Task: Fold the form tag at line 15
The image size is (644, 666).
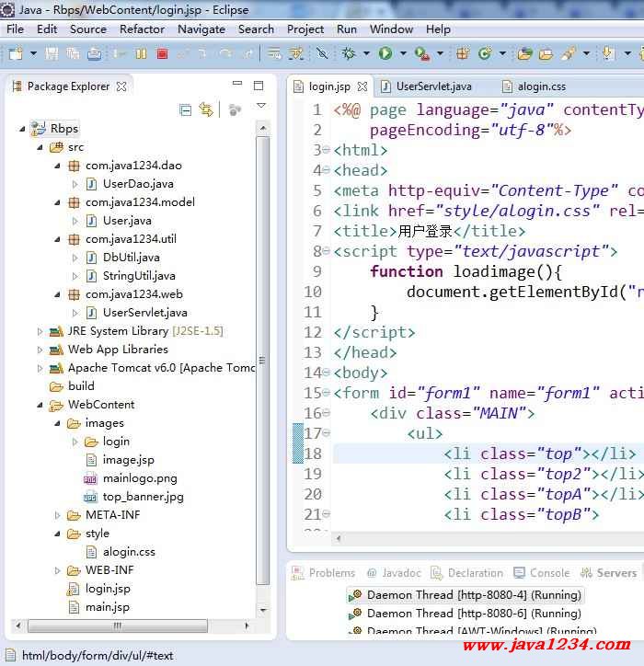Action: [326, 393]
